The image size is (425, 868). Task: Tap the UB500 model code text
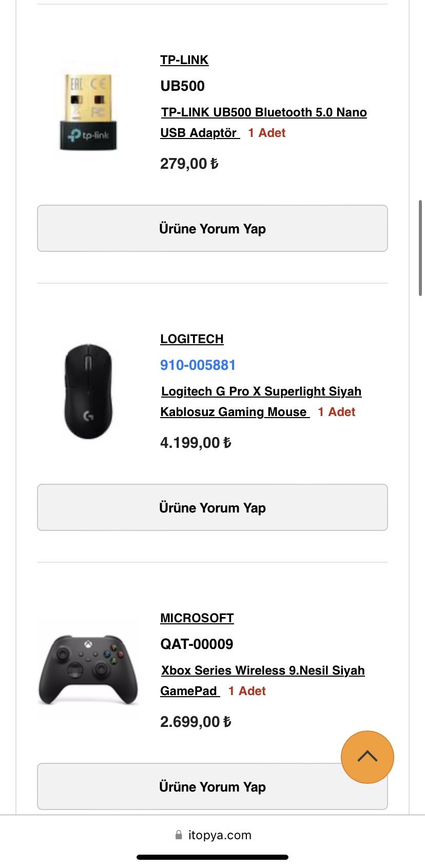[x=183, y=86]
